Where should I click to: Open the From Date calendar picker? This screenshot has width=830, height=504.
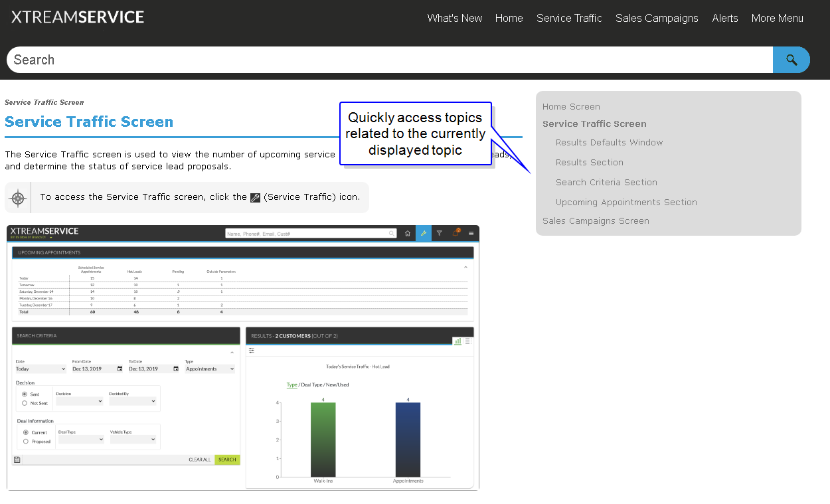point(120,369)
